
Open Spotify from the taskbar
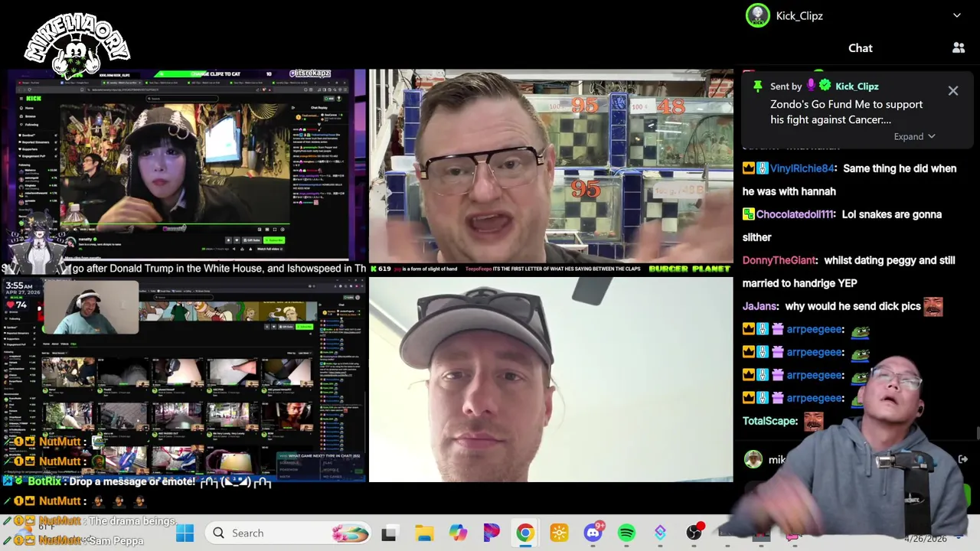[x=626, y=533]
